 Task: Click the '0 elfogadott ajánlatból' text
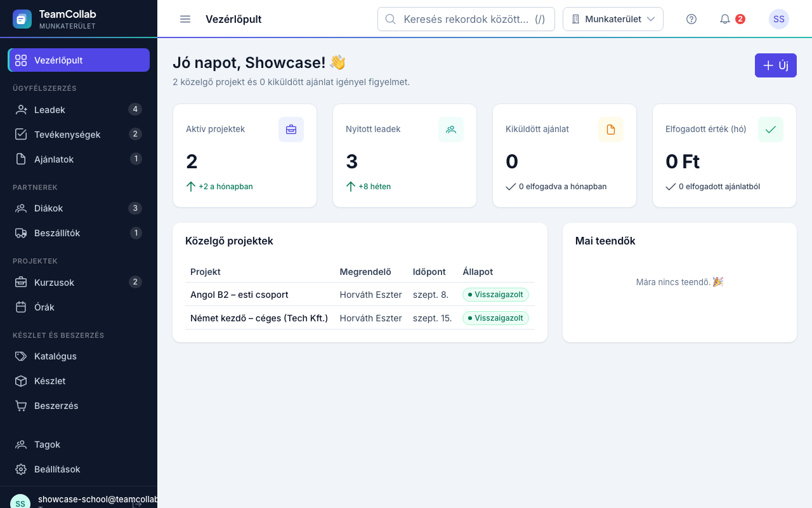pos(719,187)
